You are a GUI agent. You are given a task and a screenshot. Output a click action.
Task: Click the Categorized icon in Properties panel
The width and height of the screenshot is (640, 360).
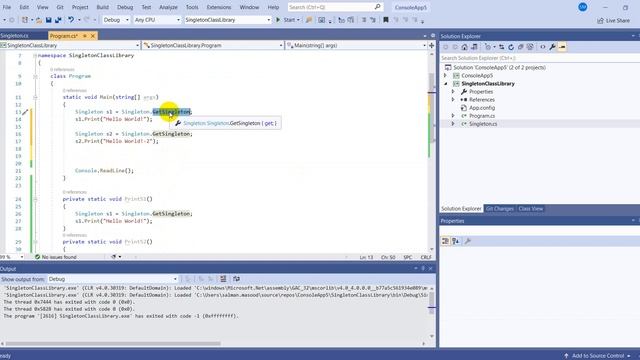(445, 241)
